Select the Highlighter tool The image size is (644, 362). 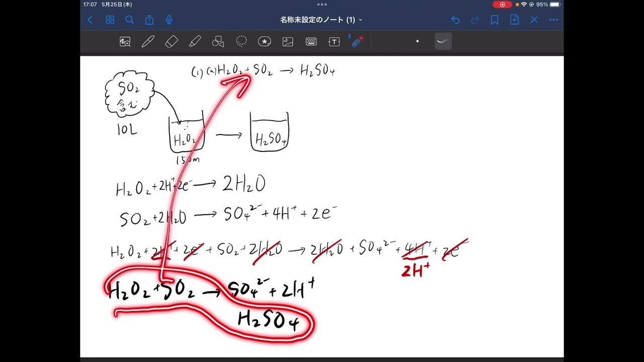[x=195, y=42]
